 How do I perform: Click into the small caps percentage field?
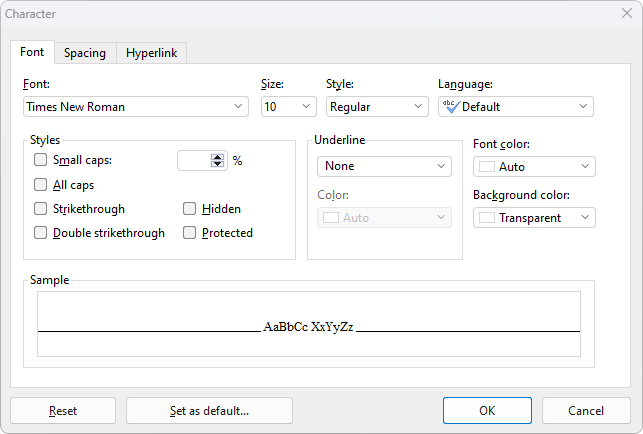pos(194,160)
